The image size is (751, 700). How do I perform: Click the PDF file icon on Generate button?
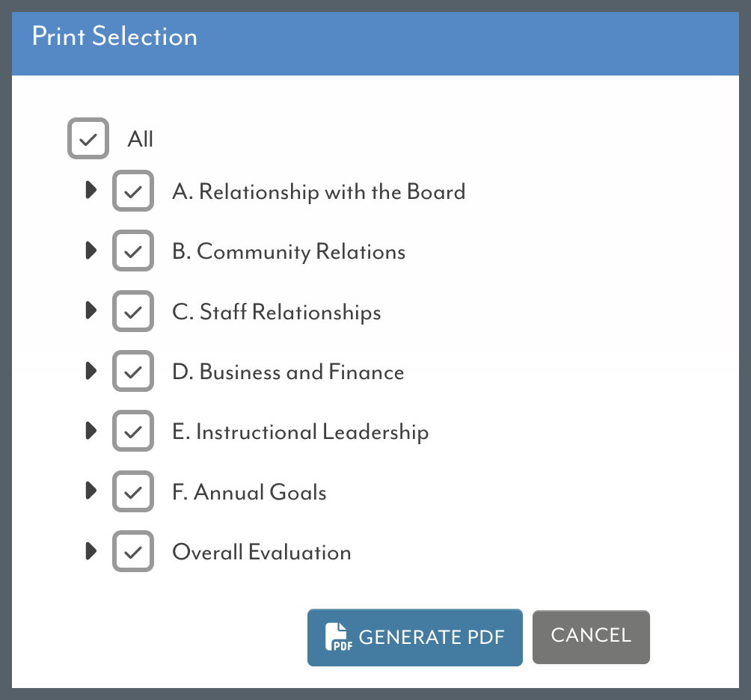pyautogui.click(x=339, y=636)
